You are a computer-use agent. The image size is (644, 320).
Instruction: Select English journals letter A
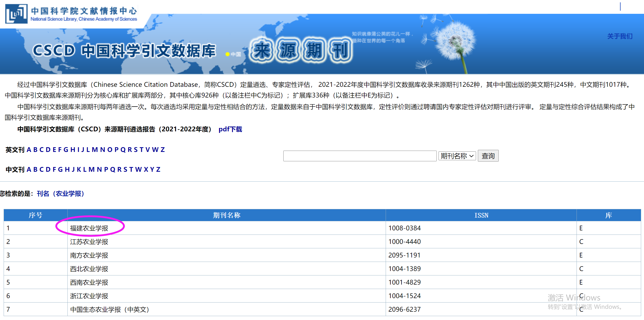coord(29,150)
